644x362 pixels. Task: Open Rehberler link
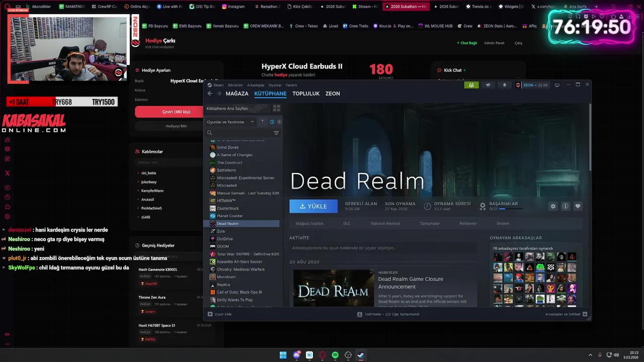pyautogui.click(x=468, y=223)
